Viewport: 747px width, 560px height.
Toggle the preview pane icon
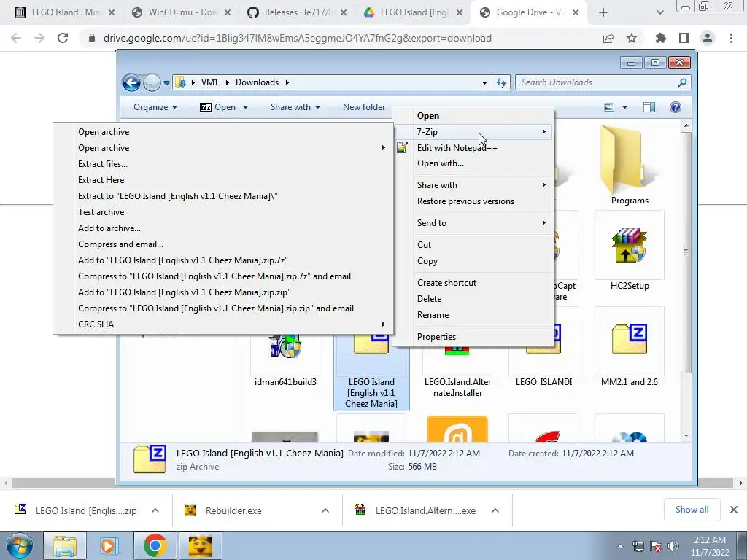(649, 107)
